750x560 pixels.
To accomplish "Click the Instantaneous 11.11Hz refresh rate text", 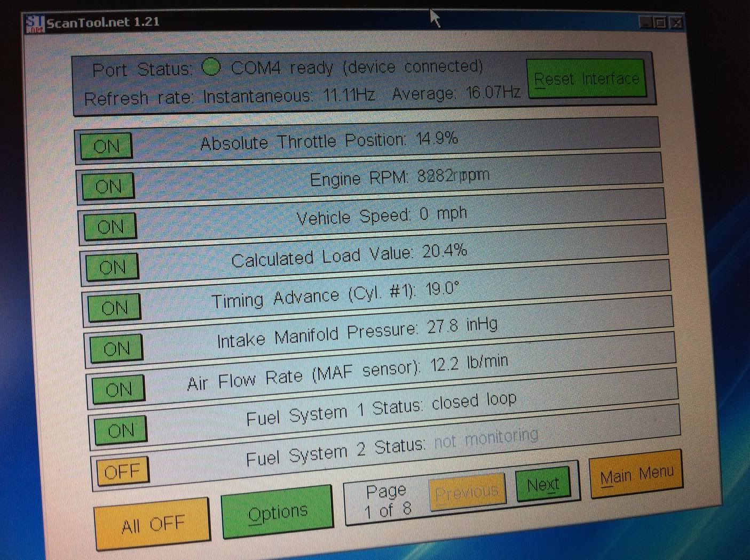I will (x=289, y=96).
